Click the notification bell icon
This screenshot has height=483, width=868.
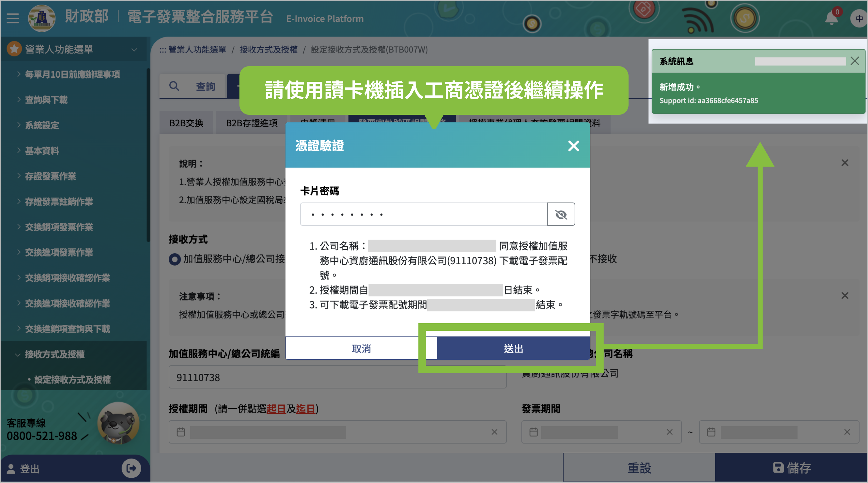pos(831,18)
